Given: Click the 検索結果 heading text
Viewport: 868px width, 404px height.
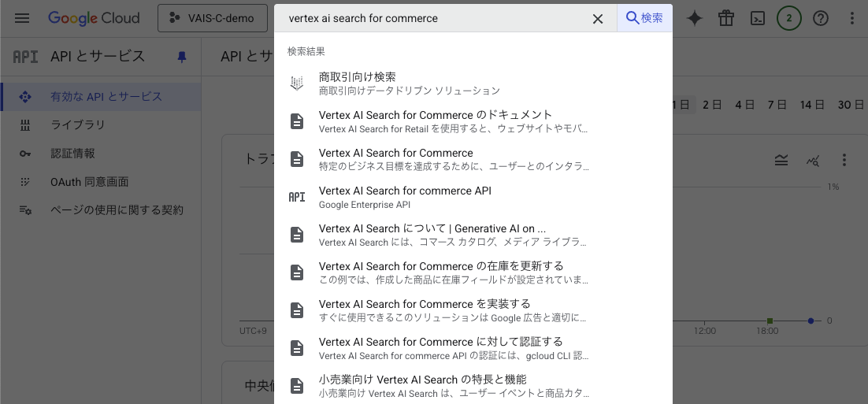Looking at the screenshot, I should pyautogui.click(x=306, y=51).
